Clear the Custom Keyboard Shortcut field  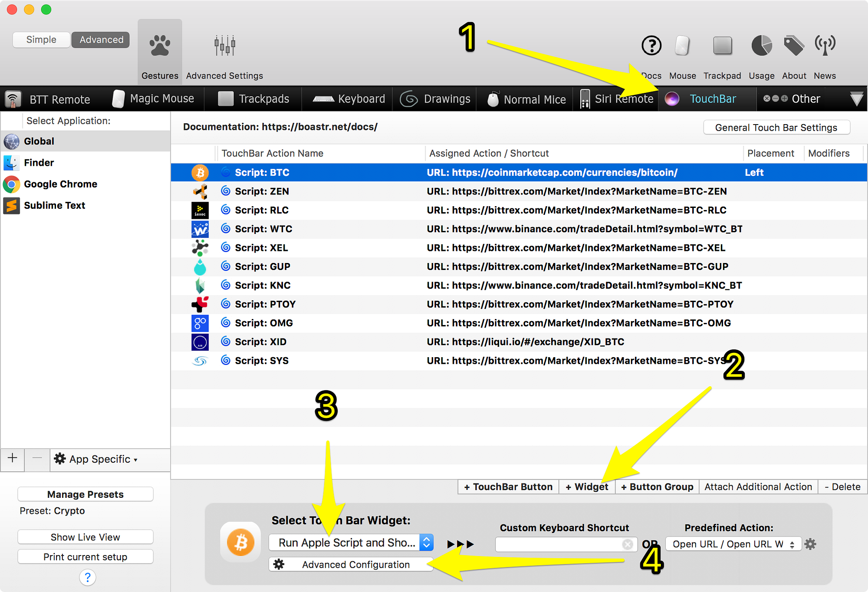point(627,544)
